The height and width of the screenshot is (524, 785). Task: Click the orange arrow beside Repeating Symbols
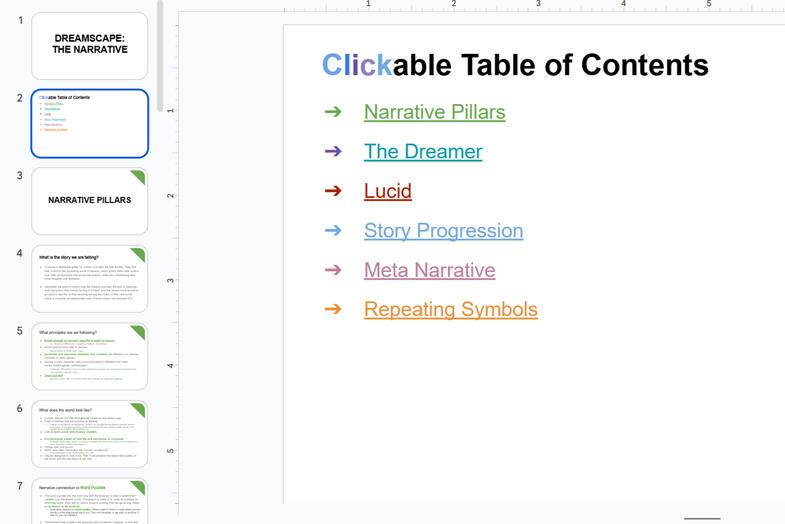[x=333, y=309]
